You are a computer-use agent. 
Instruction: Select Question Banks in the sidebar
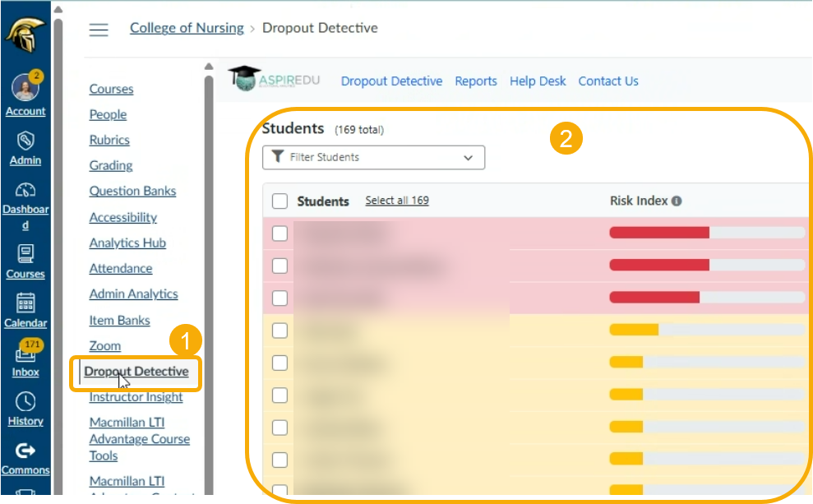coord(132,191)
